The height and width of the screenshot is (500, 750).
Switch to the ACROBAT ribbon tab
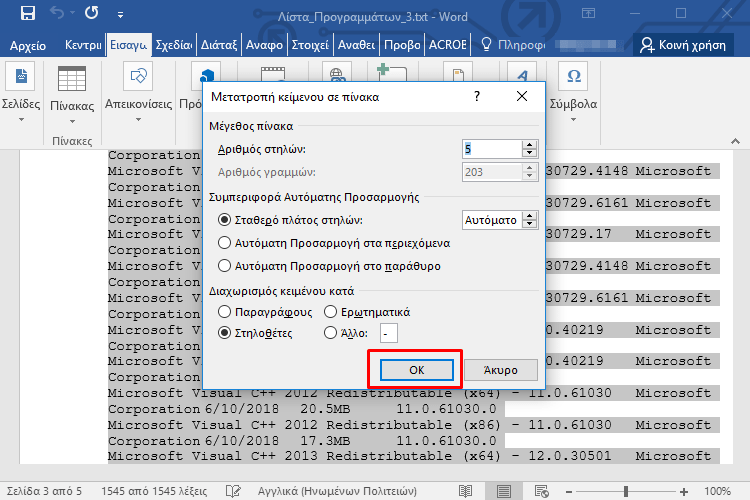(x=448, y=45)
